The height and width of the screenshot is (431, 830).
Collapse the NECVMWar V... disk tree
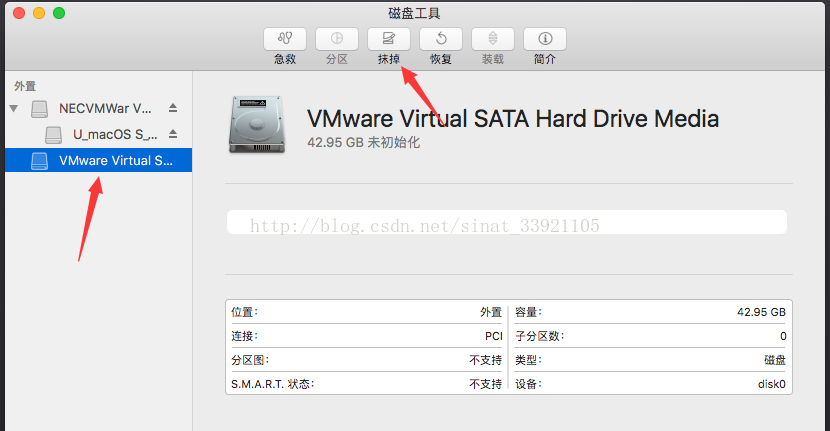[x=14, y=109]
